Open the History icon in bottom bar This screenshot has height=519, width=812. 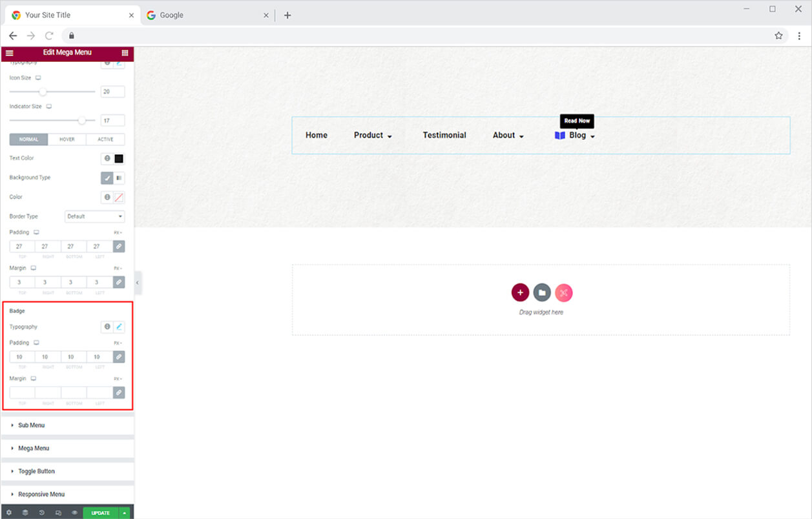41,513
